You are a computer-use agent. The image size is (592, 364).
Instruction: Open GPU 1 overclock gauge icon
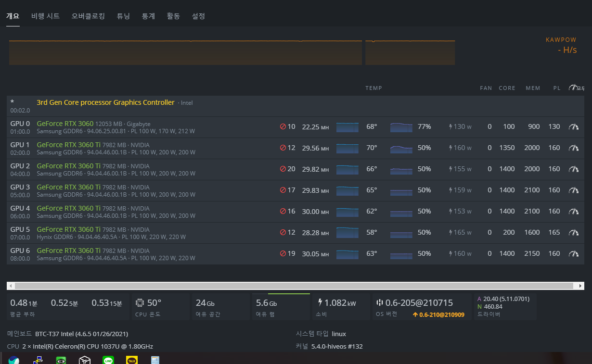pos(573,148)
